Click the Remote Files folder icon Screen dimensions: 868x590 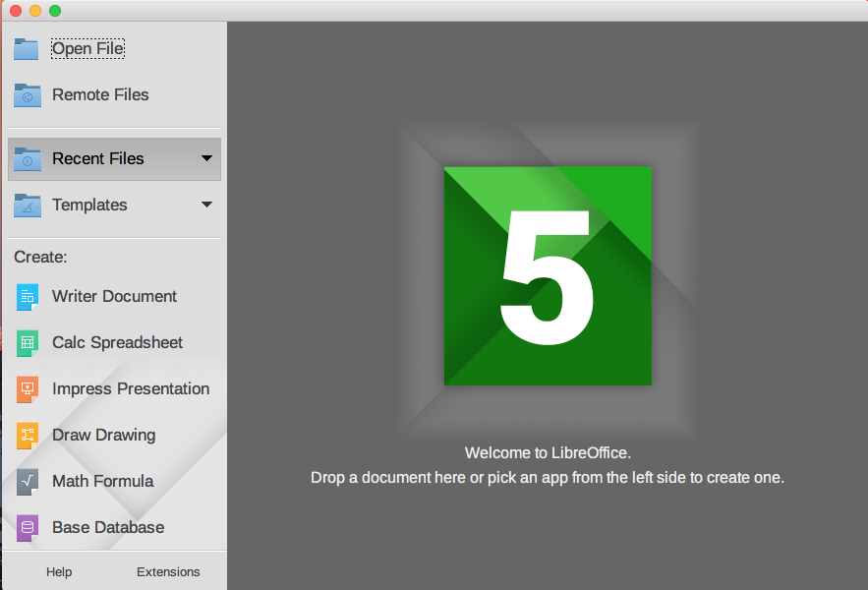(x=27, y=94)
